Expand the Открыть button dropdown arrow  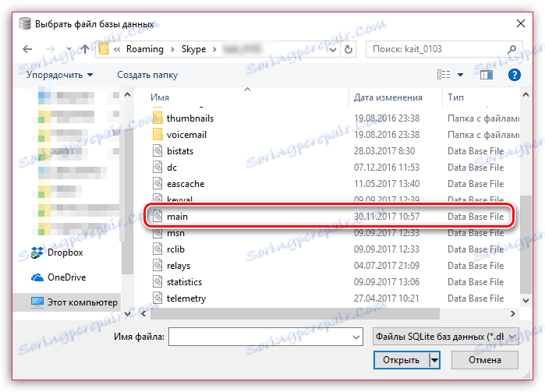pos(434,360)
